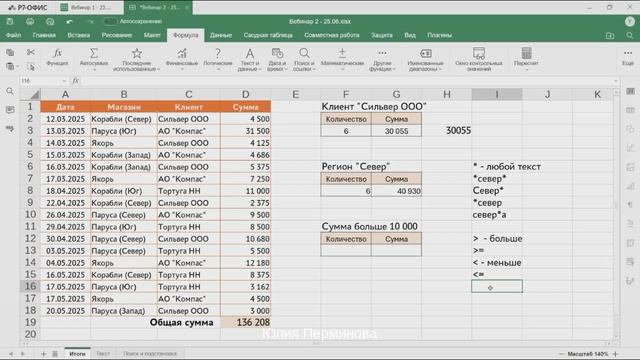
Task: Open the comments panel in left sidebar
Action: (x=10, y=110)
